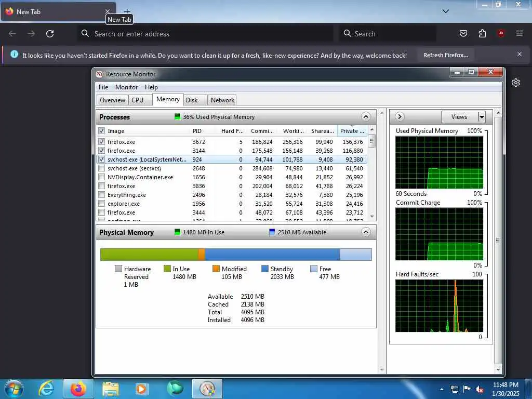Viewport: 532px width, 399px height.
Task: Check the NVDisplay.Container.exe checkbox
Action: coord(101,177)
